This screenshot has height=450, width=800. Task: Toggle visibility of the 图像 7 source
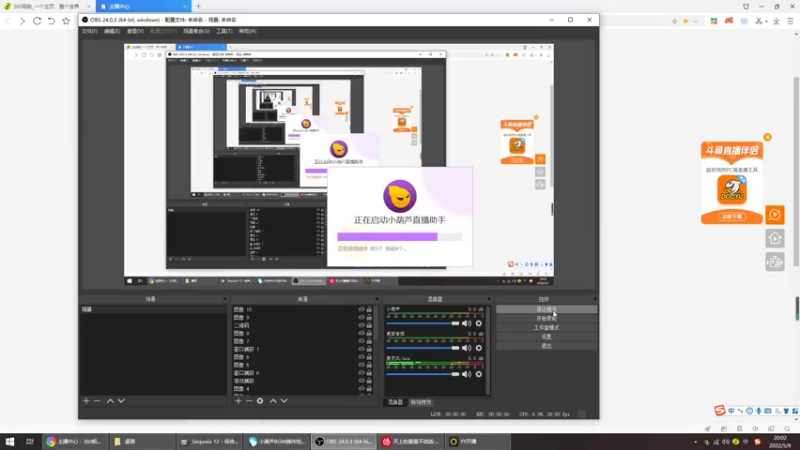click(361, 341)
